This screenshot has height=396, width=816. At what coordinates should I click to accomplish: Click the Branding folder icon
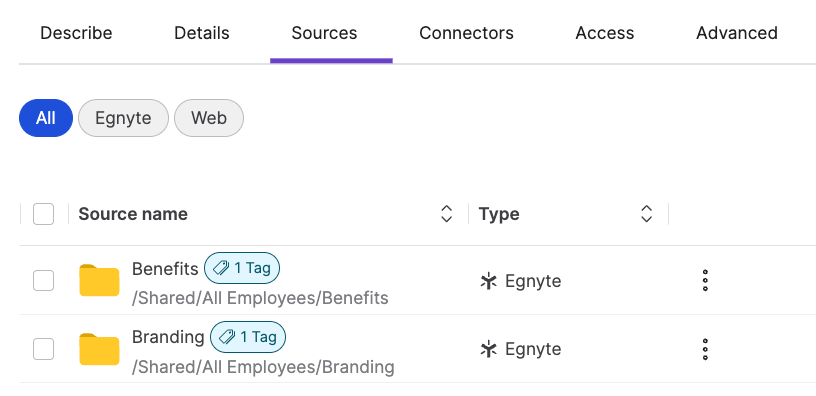[x=99, y=349]
